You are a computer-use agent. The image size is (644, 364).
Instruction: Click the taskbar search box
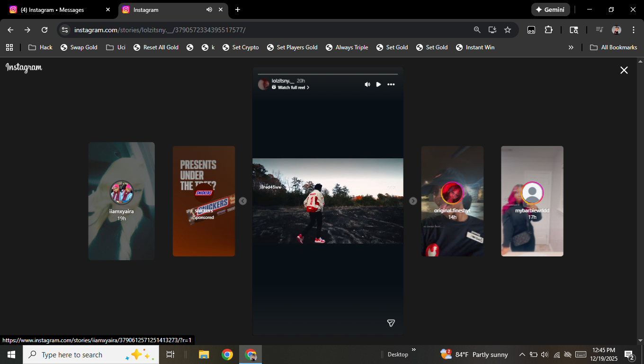pyautogui.click(x=91, y=355)
